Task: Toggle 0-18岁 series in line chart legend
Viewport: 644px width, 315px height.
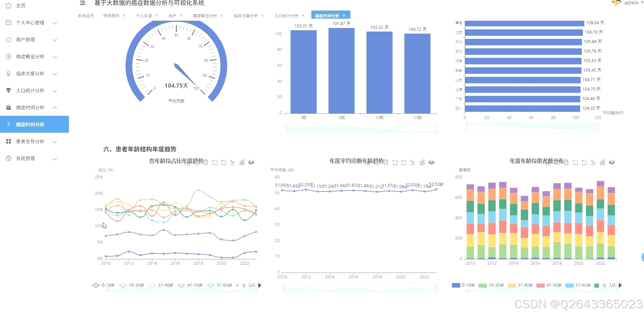Action: [103, 285]
